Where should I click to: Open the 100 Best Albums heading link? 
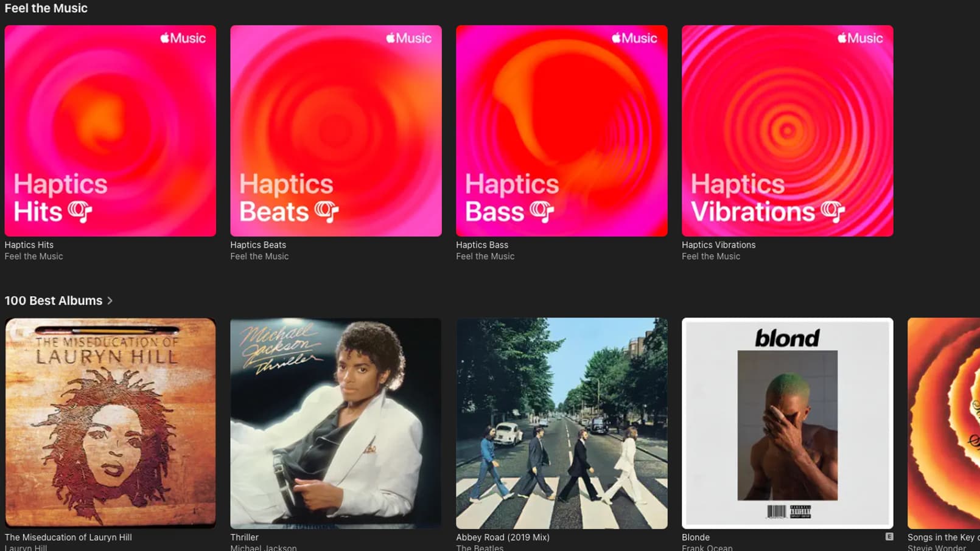(54, 300)
